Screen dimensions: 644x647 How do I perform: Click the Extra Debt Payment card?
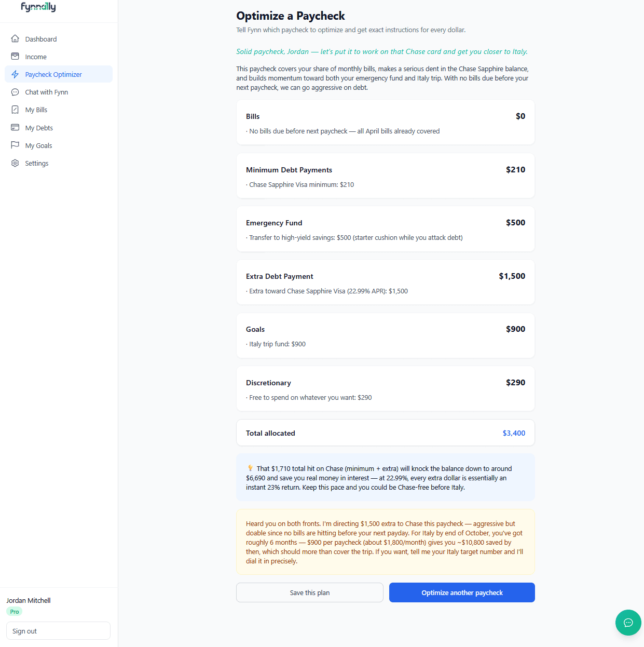tap(385, 282)
